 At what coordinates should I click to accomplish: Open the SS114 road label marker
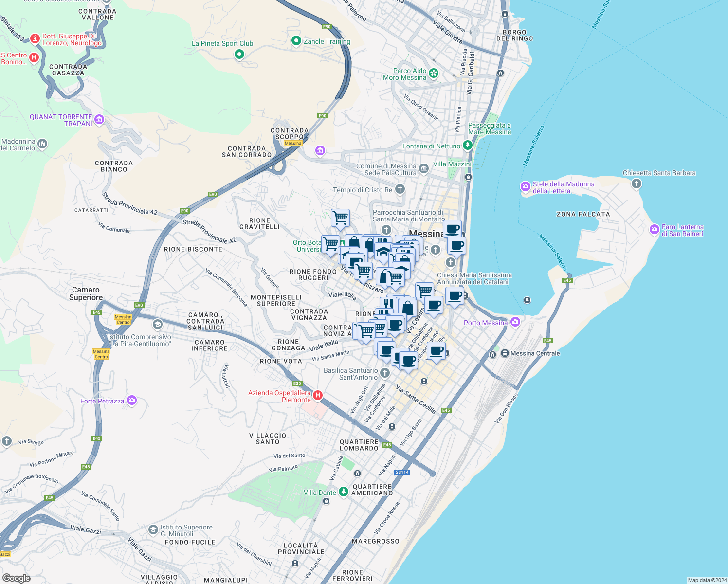pos(402,472)
